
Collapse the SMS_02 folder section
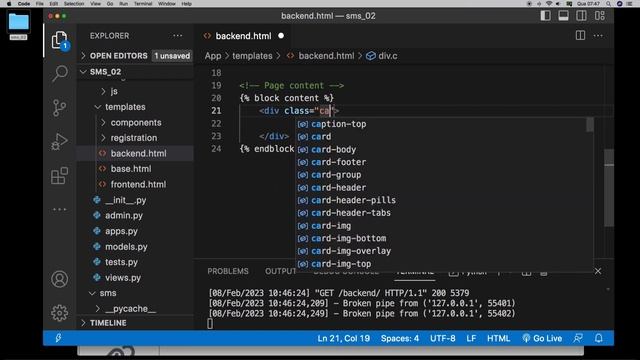[136, 71]
